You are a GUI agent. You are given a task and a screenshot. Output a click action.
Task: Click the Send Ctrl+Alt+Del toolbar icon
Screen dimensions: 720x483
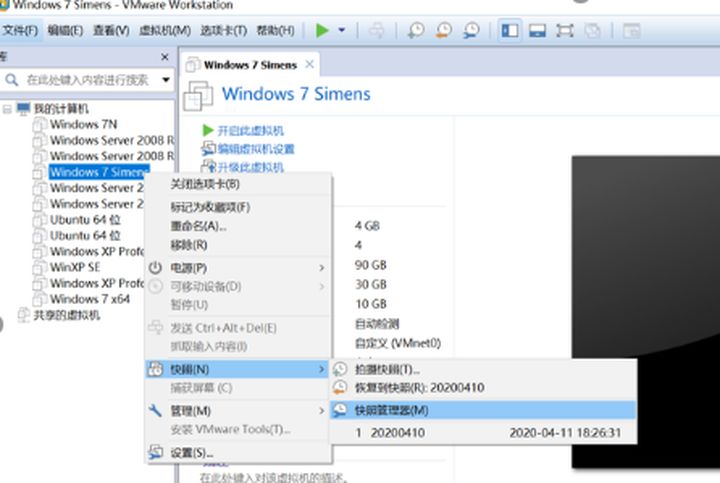[376, 30]
